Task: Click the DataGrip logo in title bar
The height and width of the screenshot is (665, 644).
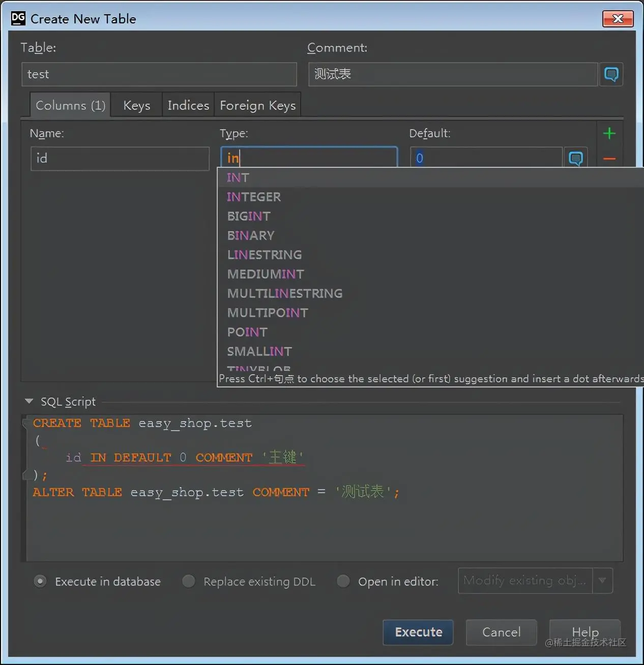Action: [18, 18]
